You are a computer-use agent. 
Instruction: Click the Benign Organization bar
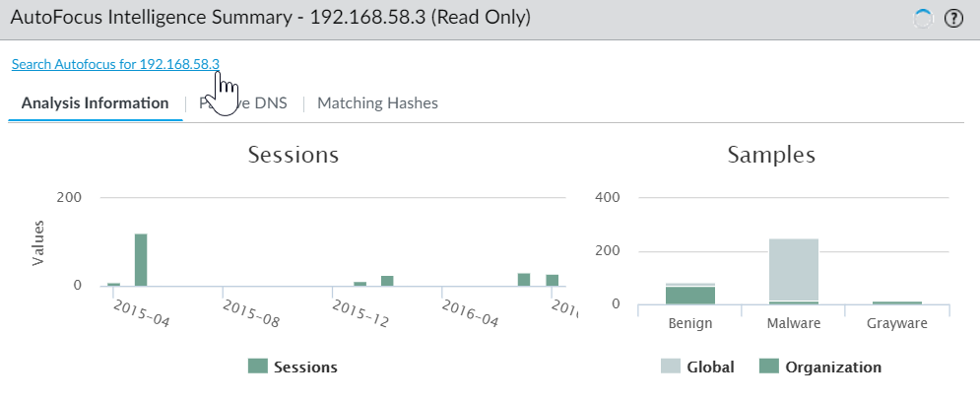[689, 295]
